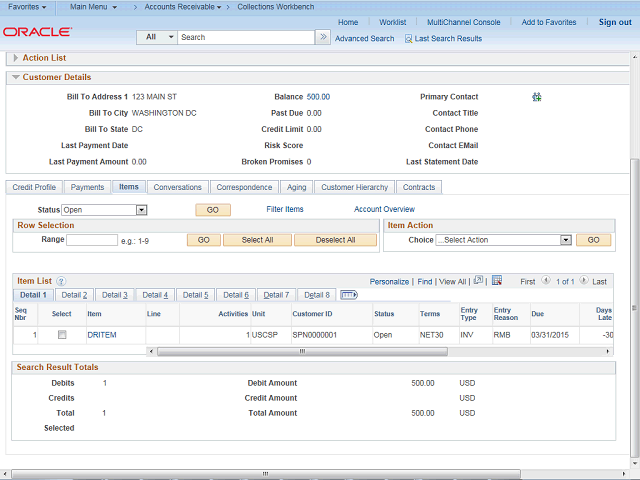This screenshot has width=640, height=480.
Task: Switch to the Conversations tab
Action: click(x=177, y=187)
